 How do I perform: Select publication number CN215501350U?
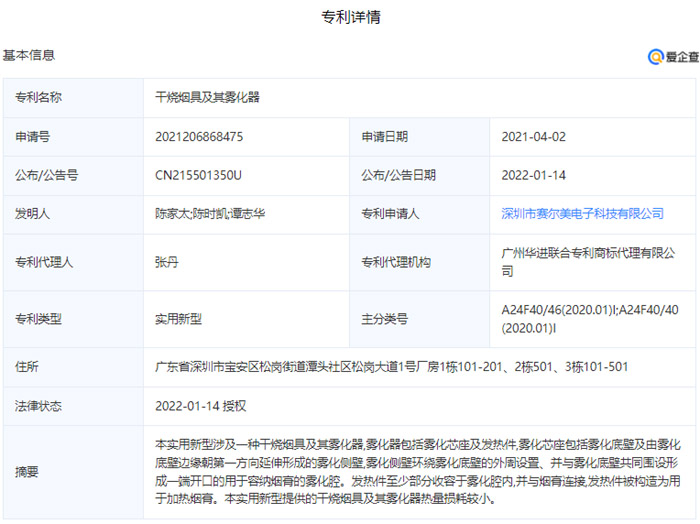coord(199,175)
